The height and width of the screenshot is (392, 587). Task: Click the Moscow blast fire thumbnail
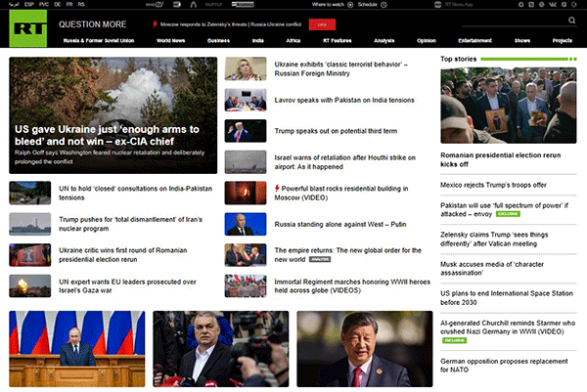coord(246,193)
